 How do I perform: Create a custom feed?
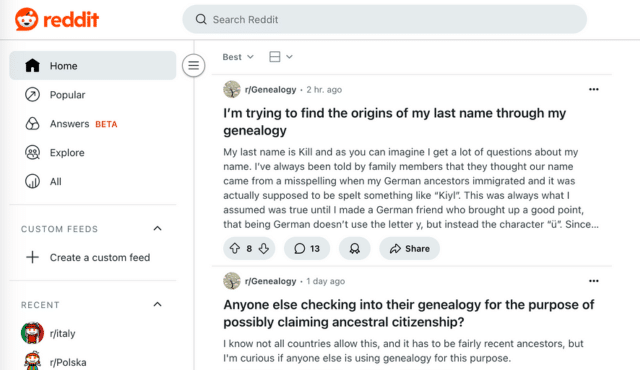coord(93,257)
